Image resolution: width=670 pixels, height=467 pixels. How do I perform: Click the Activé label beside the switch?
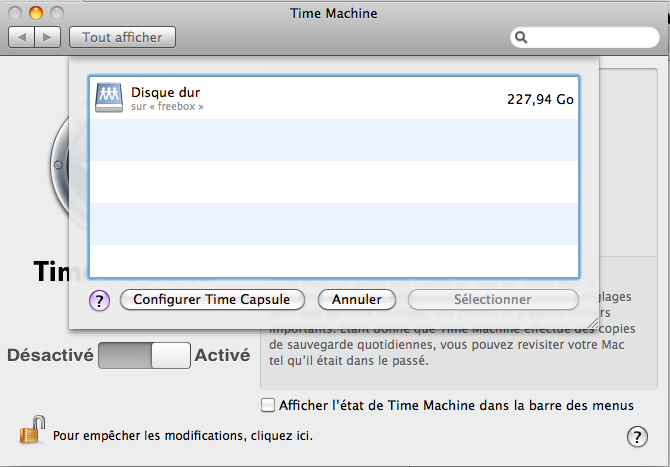click(221, 355)
